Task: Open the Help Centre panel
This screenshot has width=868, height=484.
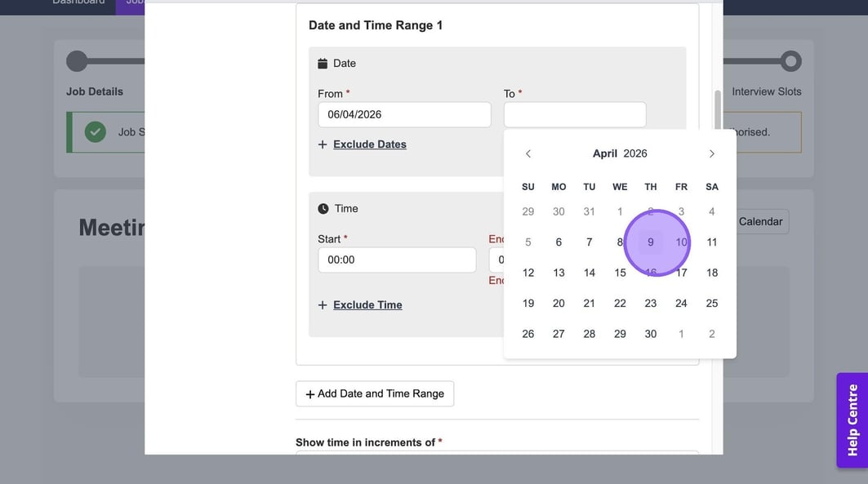Action: tap(852, 420)
